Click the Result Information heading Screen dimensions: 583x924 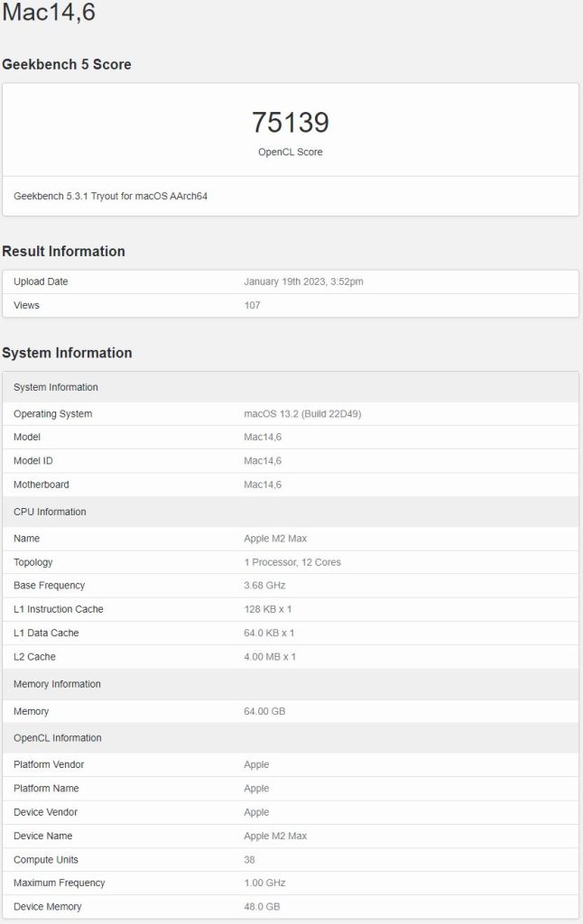(63, 251)
